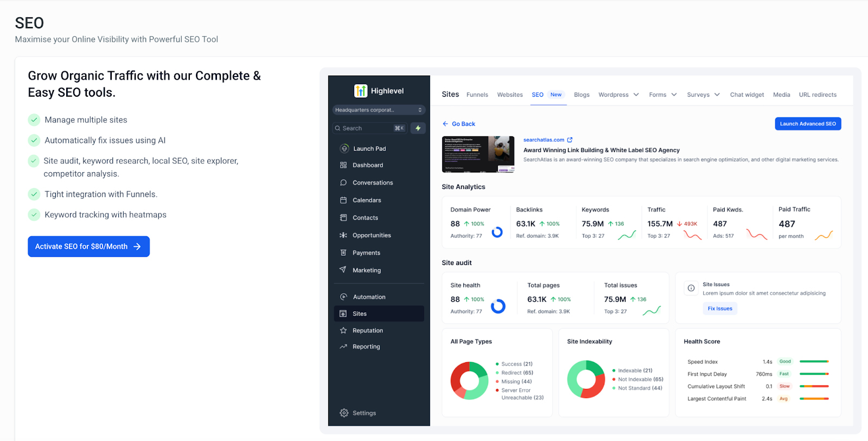Viewport: 868px width, 441px height.
Task: Open the Conversations chat bubble icon
Action: [343, 182]
